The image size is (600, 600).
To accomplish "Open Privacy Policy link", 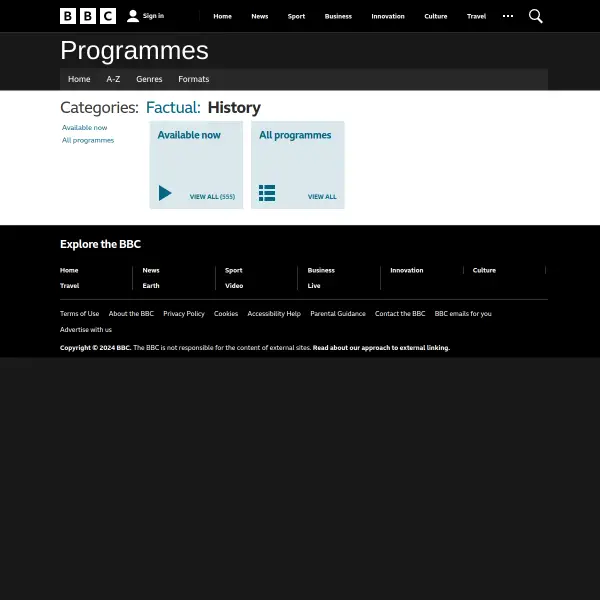I will (184, 314).
